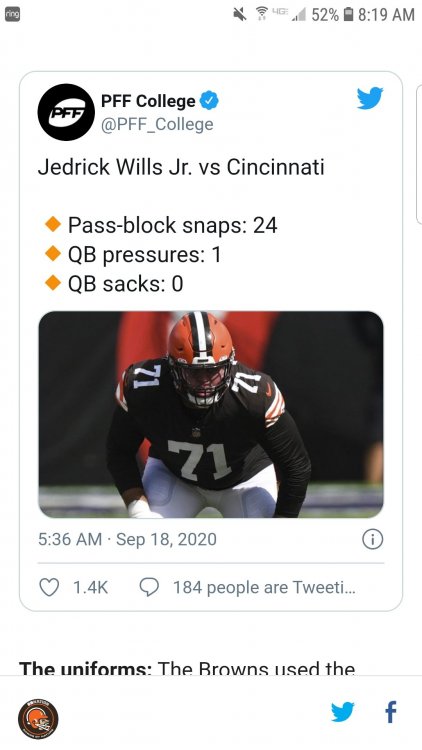Viewport: 422px width, 750px height.
Task: Tap the PFF College profile avatar
Action: (x=66, y=112)
